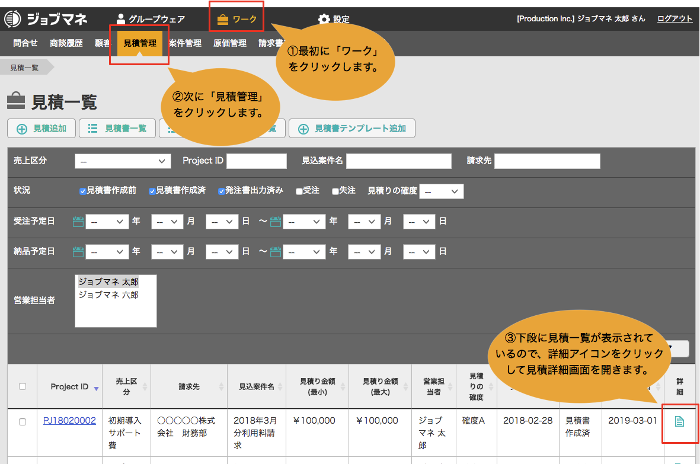Screen dimensions: 700x464
Task: Expand the 納品予定日 end day dropdown
Action: coord(419,252)
